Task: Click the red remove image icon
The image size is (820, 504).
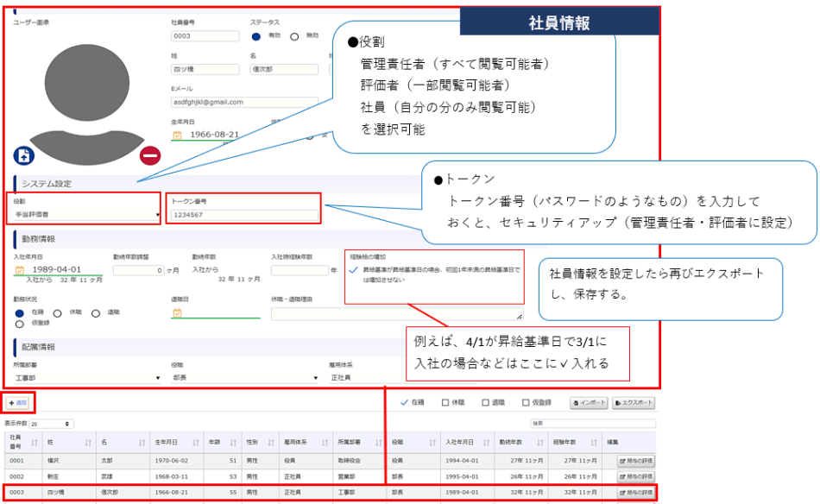Action: [x=150, y=156]
